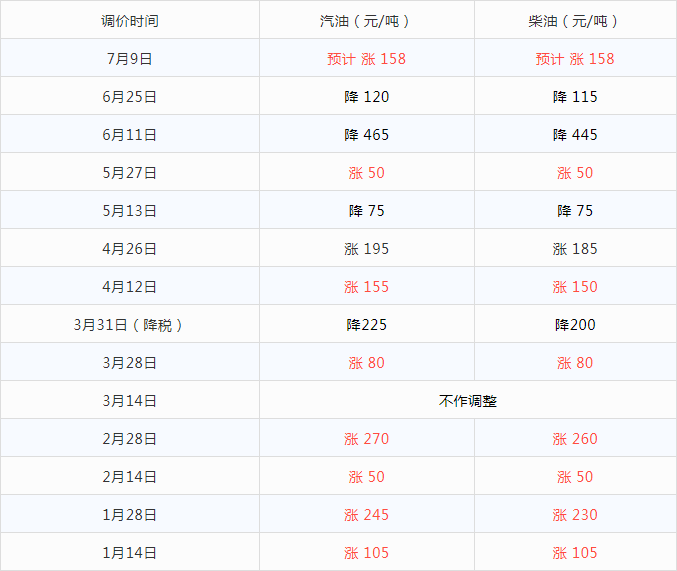This screenshot has height=571, width=677.
Task: Click the 降 465 gasoline cell
Action: point(366,135)
